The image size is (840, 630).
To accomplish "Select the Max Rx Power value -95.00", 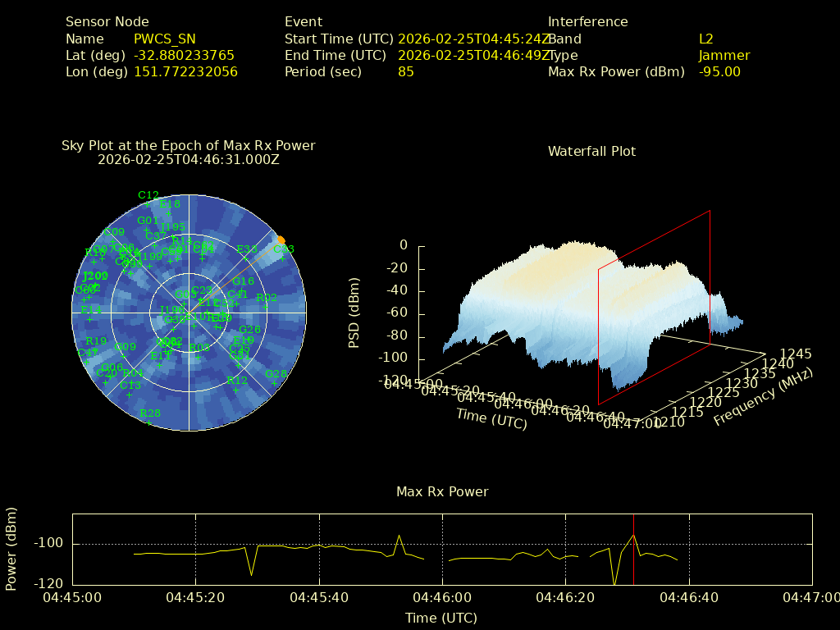I will click(x=719, y=71).
